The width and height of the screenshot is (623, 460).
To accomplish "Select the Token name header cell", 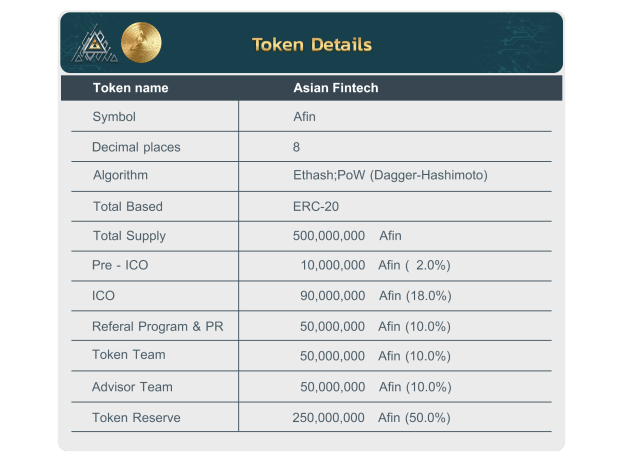I will click(131, 88).
